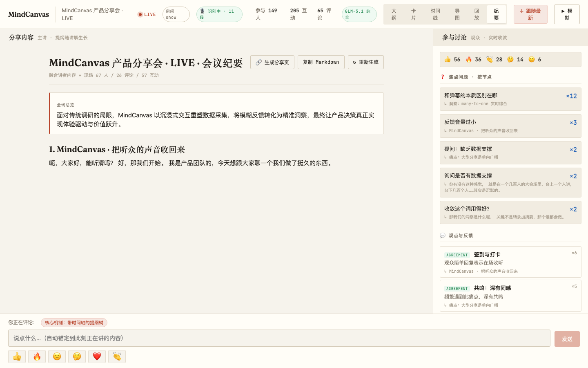Toggle 跟随最新 auto-follow
Screen dimensions: 588x368
click(x=530, y=14)
